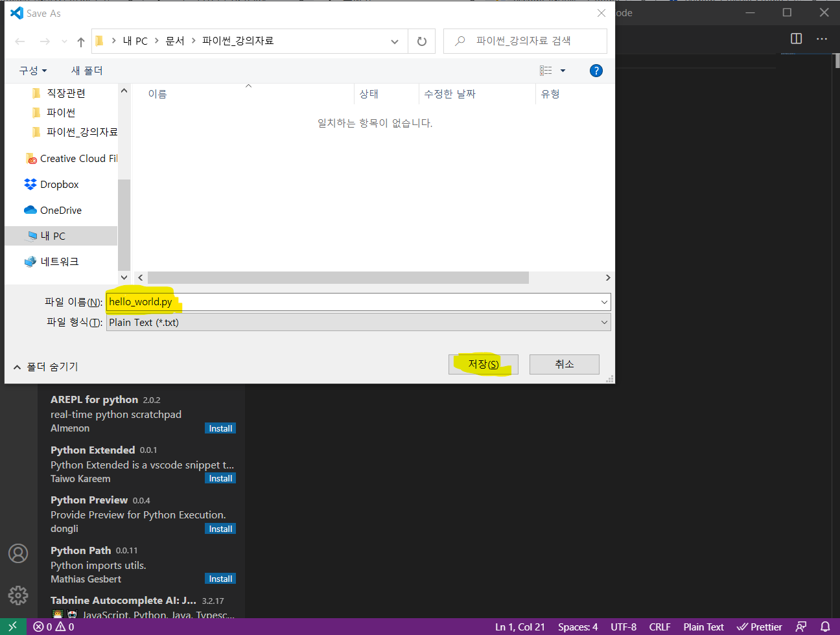Click the 파이썬_강의자료 검색 search box
The image size is (840, 635).
[525, 41]
